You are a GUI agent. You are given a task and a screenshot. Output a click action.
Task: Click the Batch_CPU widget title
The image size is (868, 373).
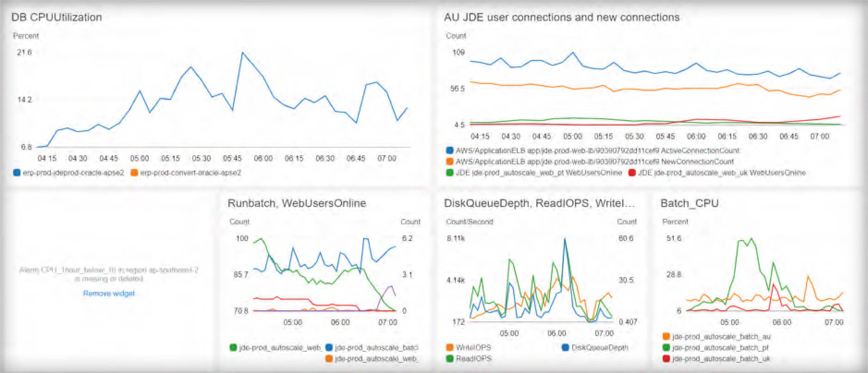(x=689, y=203)
